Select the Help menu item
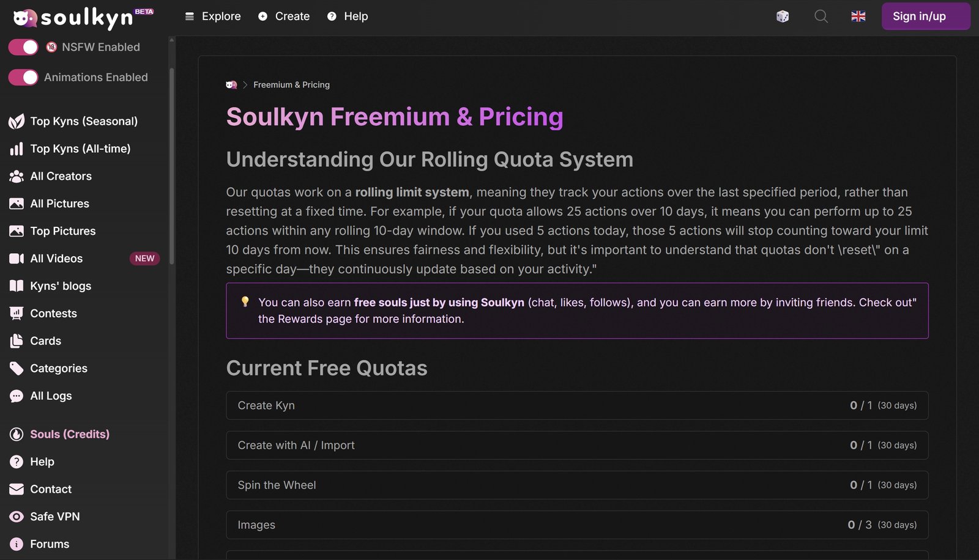The width and height of the screenshot is (979, 560). click(x=347, y=17)
